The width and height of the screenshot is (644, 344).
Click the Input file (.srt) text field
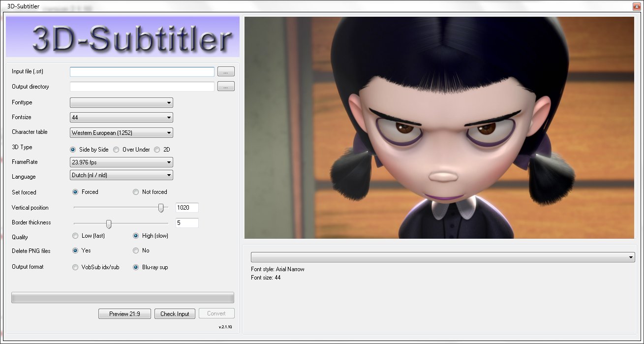142,72
